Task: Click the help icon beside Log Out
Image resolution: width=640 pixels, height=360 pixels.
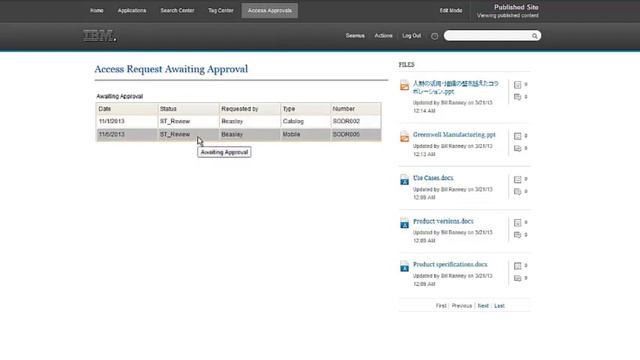Action: (434, 36)
